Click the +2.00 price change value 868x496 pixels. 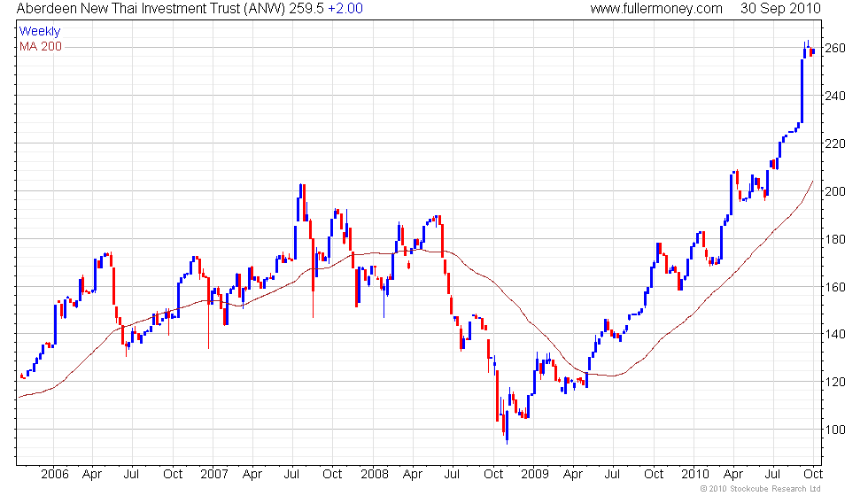point(345,9)
